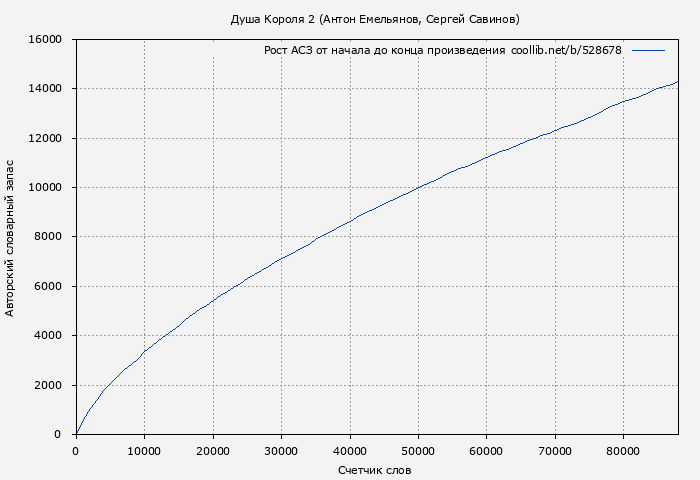Select the 50000 tick label on the horizontal axis
This screenshot has height=480, width=700.
[x=418, y=451]
